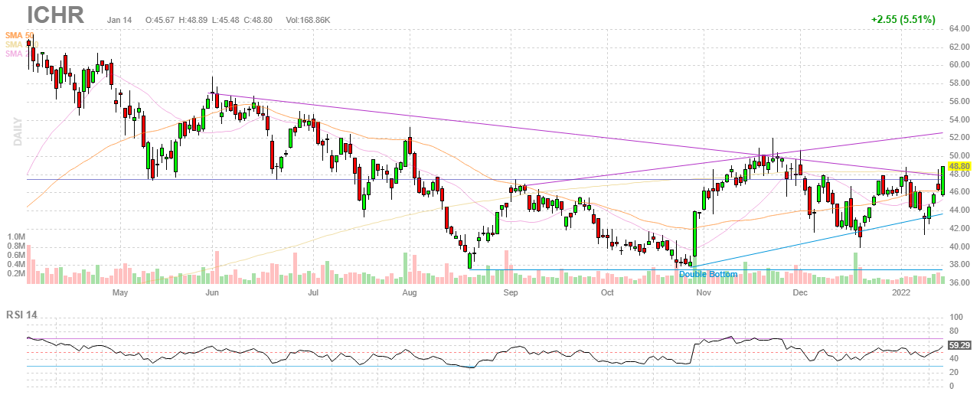Click the tall volume bar in mid-December
980x398 pixels.
[x=855, y=268]
